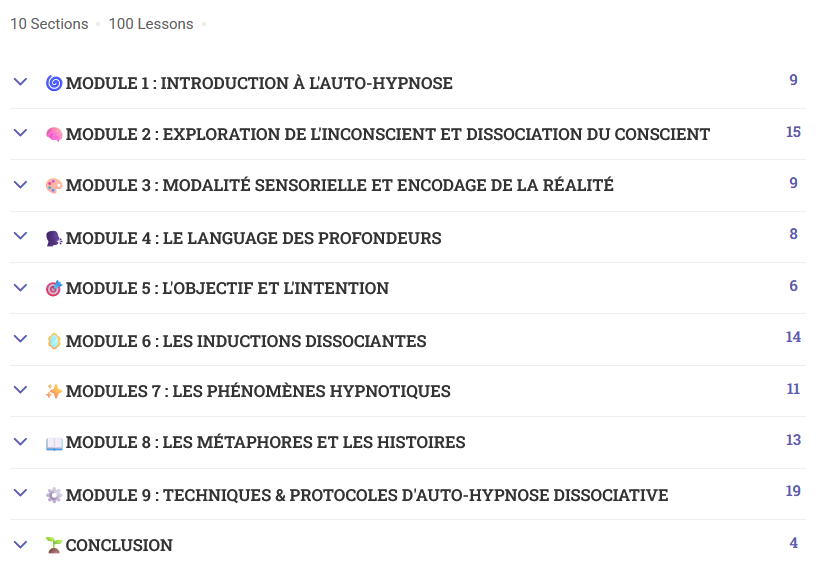Image resolution: width=828 pixels, height=578 pixels.
Task: Click the sparkles icon on Modules 7
Action: [55, 390]
